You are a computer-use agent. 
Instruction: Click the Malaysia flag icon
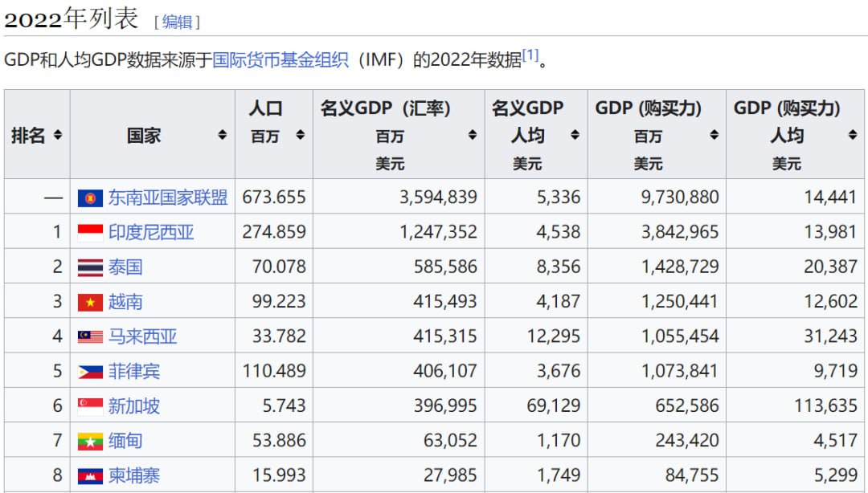(x=90, y=336)
